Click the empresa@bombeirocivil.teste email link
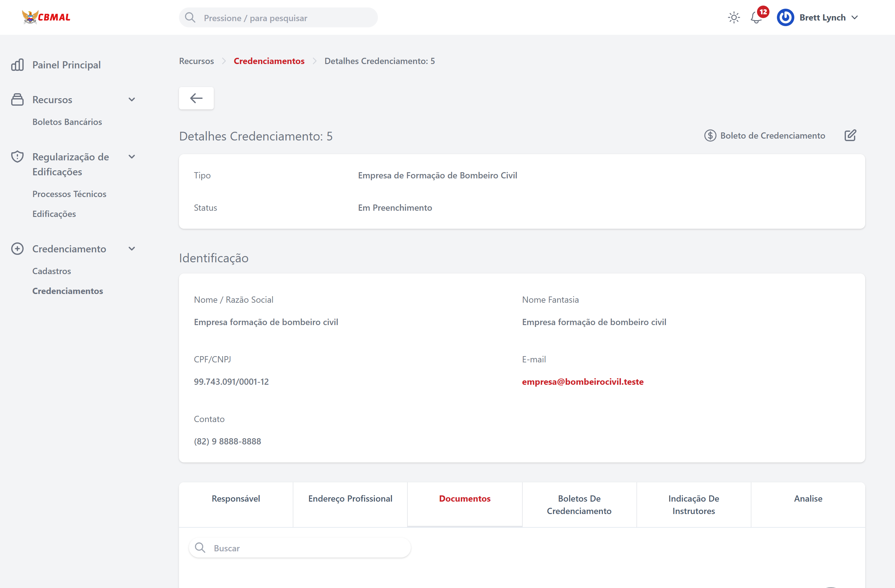895x588 pixels. pyautogui.click(x=582, y=382)
